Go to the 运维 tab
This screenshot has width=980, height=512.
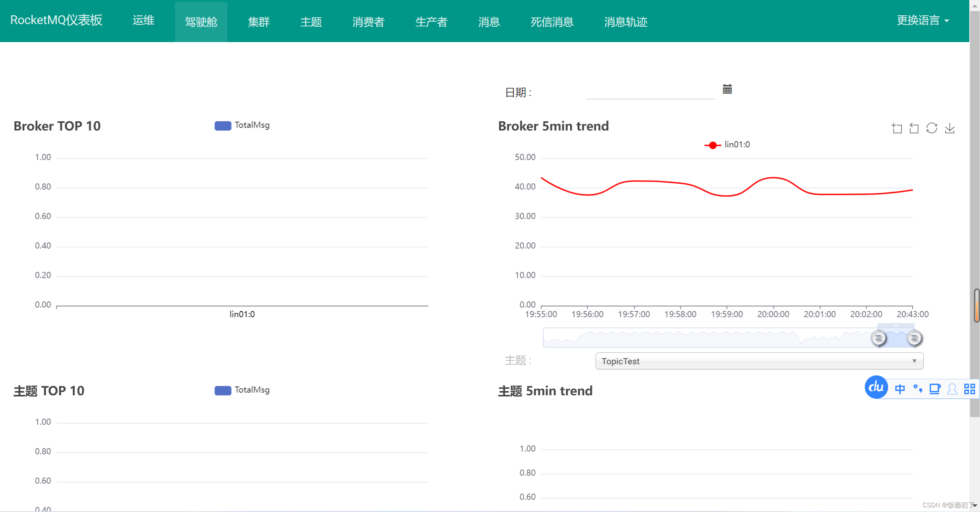pyautogui.click(x=144, y=21)
